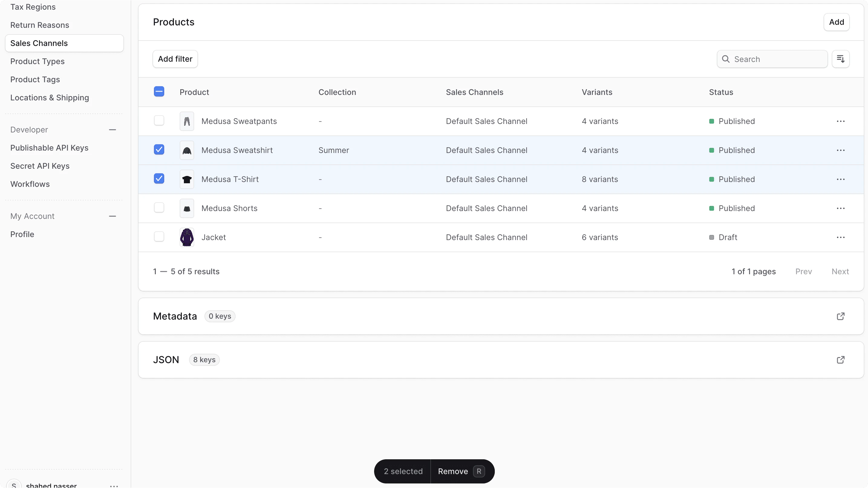Screen dimensions: 868x488
Task: Navigate to Product Types in sidebar
Action: tap(38, 61)
